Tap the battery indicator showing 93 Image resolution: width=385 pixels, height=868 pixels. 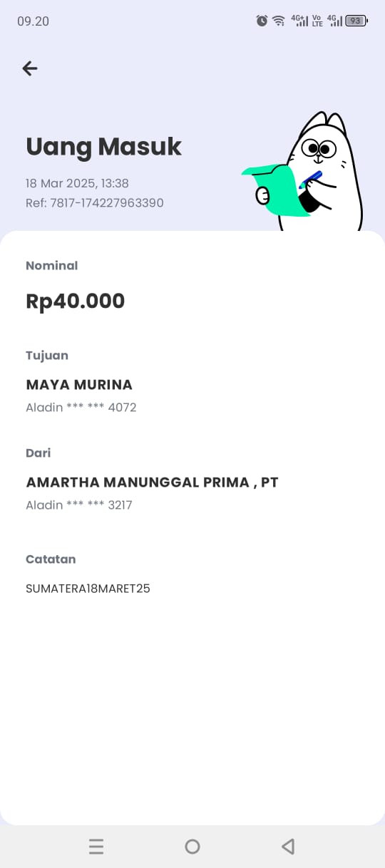[x=356, y=21]
